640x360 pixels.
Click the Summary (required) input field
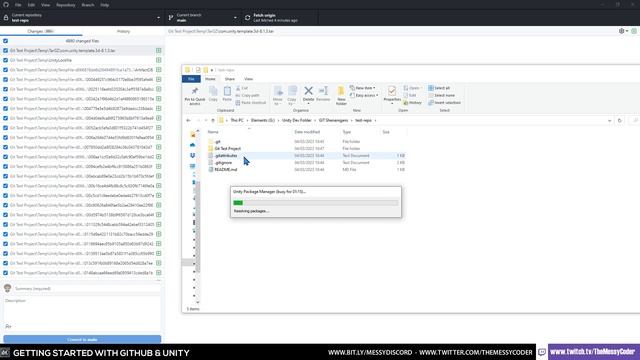[87, 289]
